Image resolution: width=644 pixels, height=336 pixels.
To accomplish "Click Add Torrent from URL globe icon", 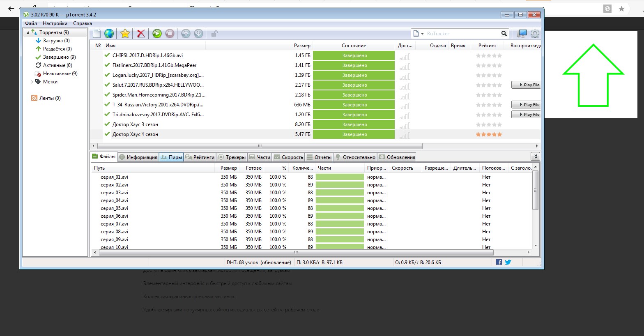I will pyautogui.click(x=109, y=34).
